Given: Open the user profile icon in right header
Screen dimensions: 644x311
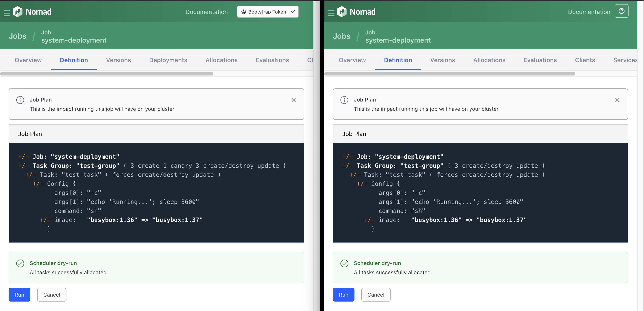Looking at the screenshot, I should 621,11.
